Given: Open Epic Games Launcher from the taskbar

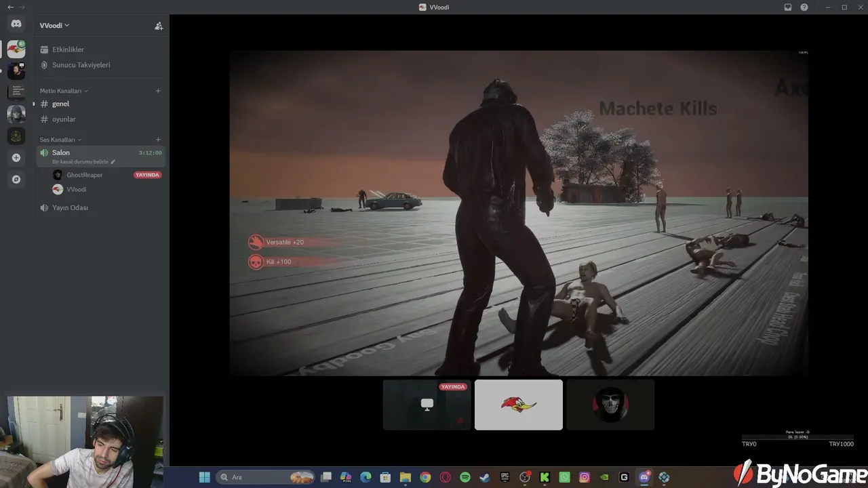Looking at the screenshot, I should point(505,477).
